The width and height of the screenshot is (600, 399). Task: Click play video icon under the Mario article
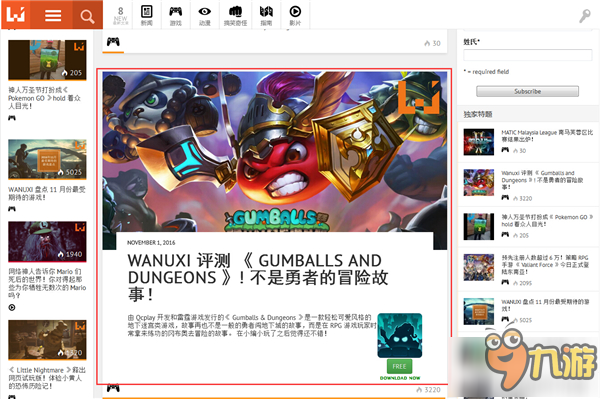coord(12,307)
